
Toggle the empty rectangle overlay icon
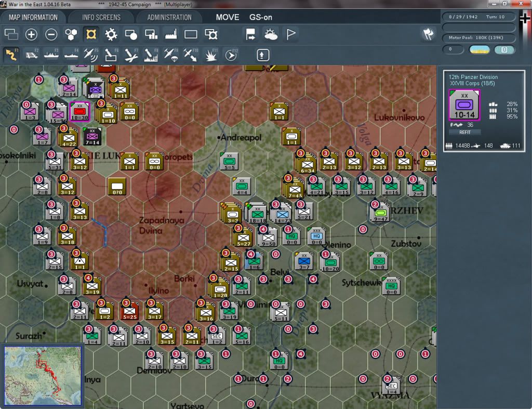click(191, 34)
